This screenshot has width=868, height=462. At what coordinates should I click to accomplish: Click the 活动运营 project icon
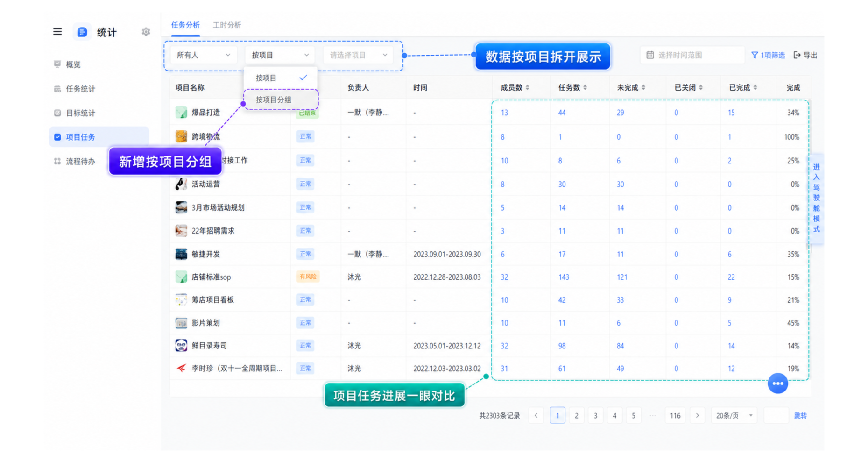click(181, 184)
